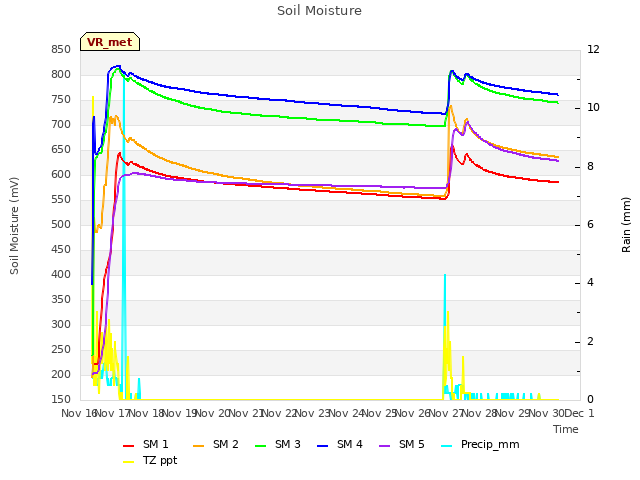Click the 150 tick on left axis
Image resolution: width=640 pixels, height=480 pixels.
[x=61, y=399]
